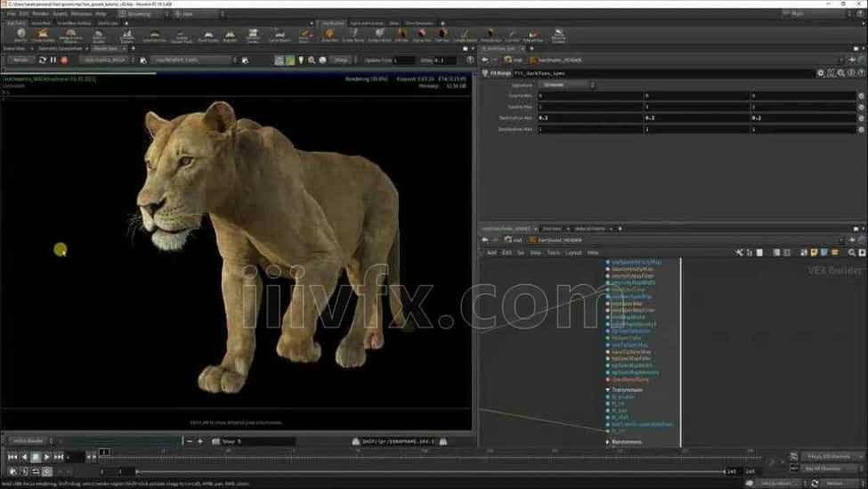Toggle the yellow sticky note icon in network toolbar
The width and height of the screenshot is (868, 489).
(815, 253)
